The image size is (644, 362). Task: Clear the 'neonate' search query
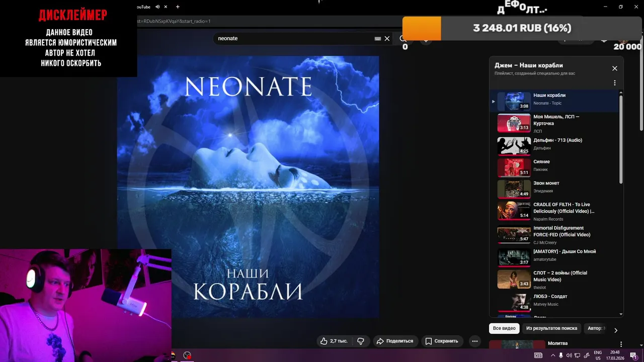[x=387, y=38]
